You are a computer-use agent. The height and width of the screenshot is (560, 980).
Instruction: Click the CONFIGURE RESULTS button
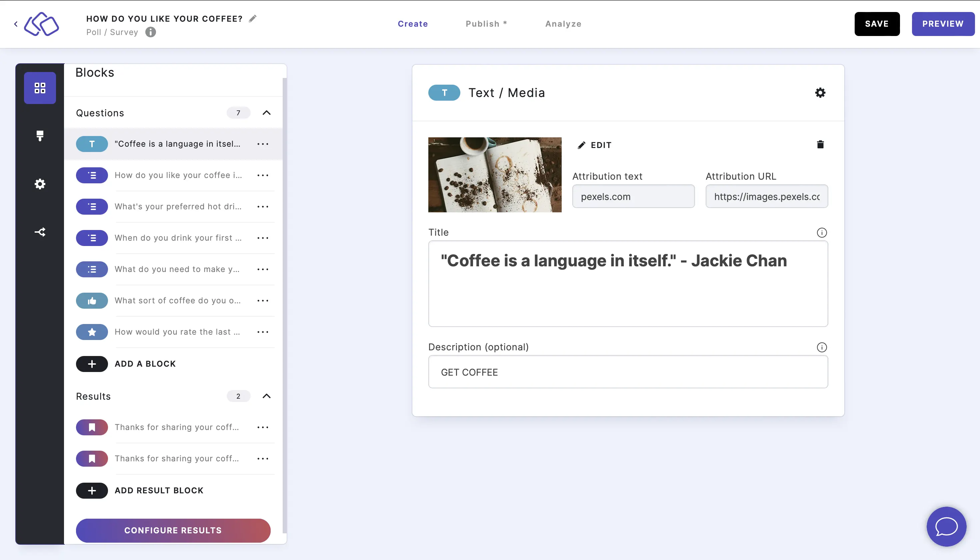tap(173, 530)
